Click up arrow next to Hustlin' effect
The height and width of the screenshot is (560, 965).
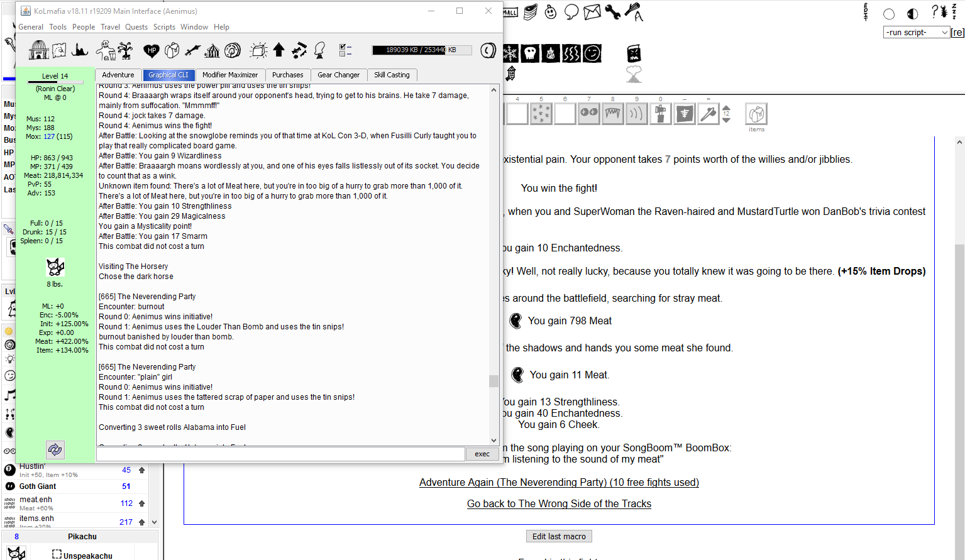point(142,470)
